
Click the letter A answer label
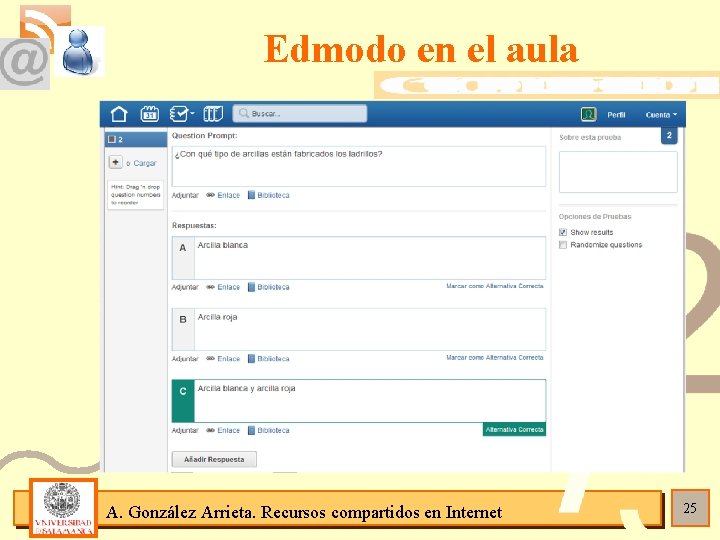click(183, 258)
